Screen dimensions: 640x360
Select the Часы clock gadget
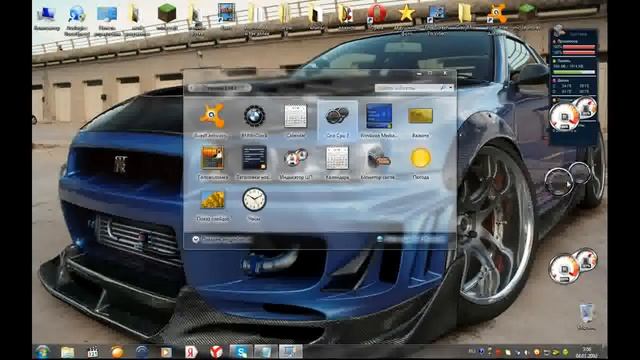tap(254, 204)
